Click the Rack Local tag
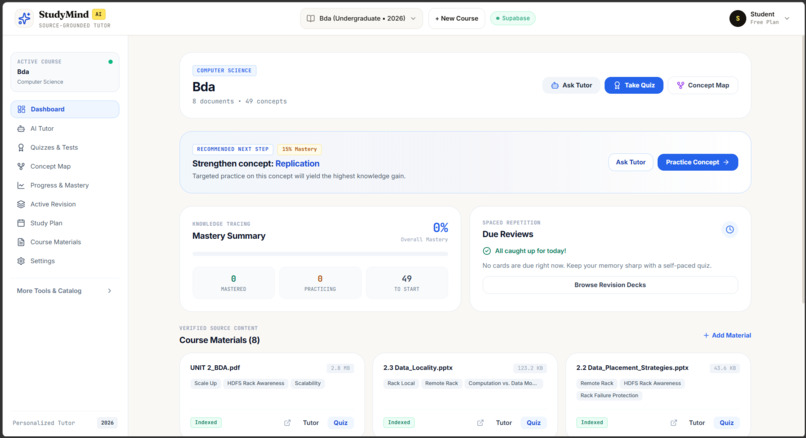 [x=401, y=384]
